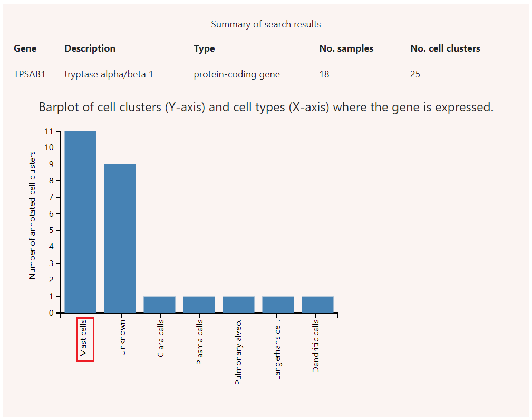Click the 'Unknown' axis label
The height and width of the screenshot is (420, 532).
pyautogui.click(x=122, y=338)
